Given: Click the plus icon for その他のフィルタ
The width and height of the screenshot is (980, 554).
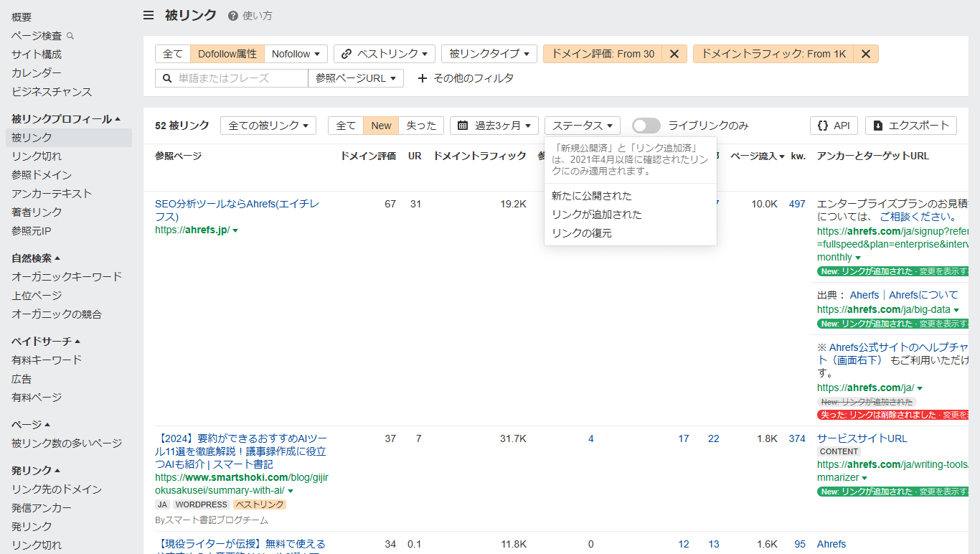Looking at the screenshot, I should [x=423, y=78].
